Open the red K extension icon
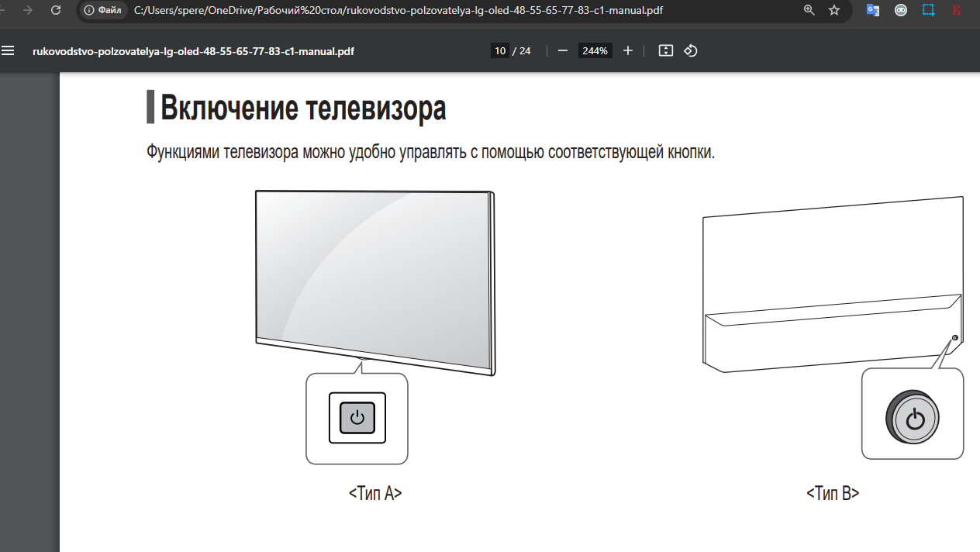This screenshot has height=552, width=980. click(956, 11)
